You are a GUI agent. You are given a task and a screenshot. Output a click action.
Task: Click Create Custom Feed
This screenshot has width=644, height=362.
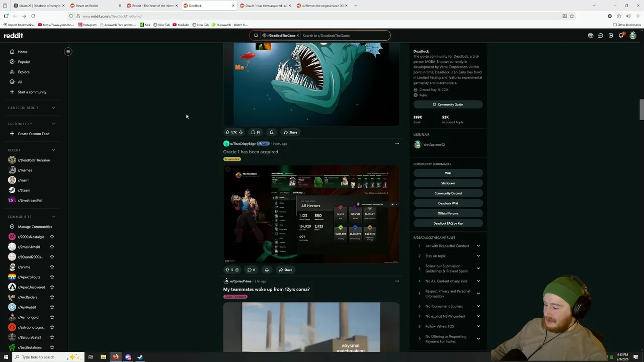34,134
